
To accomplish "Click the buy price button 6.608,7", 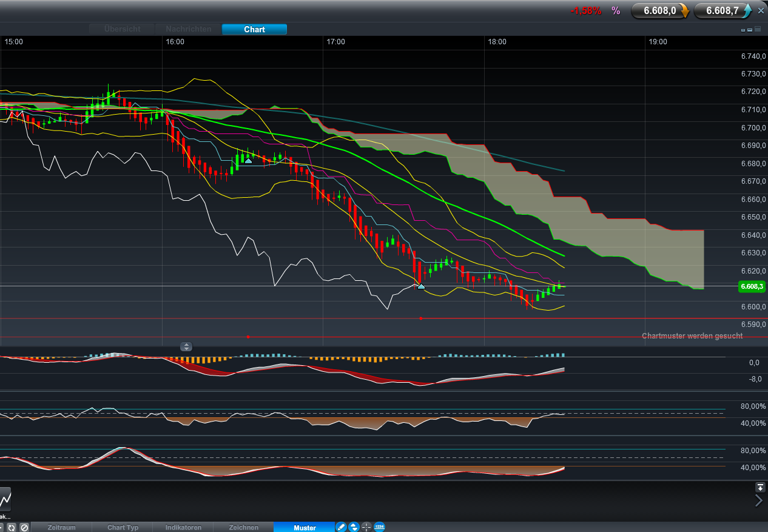I will coord(723,10).
